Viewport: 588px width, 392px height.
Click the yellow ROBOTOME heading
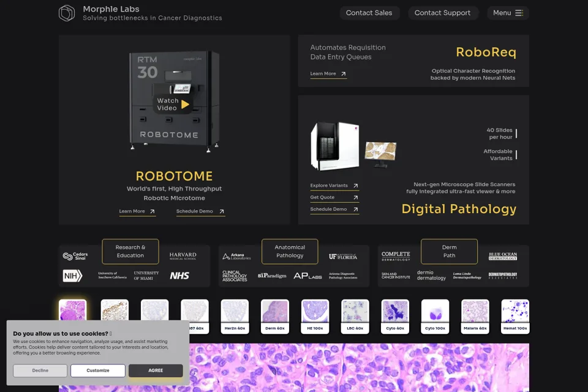[x=174, y=176]
